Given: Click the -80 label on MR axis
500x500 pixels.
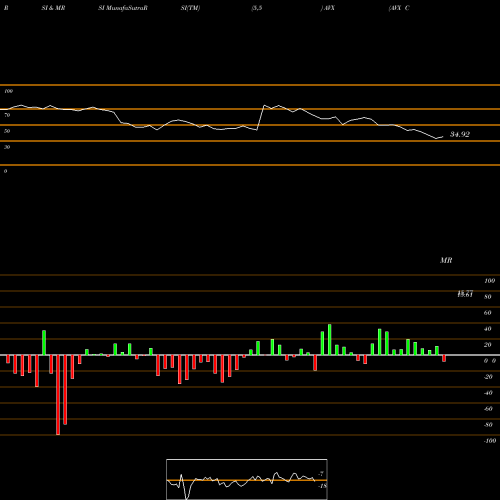Looking at the screenshot, I should point(488,425).
